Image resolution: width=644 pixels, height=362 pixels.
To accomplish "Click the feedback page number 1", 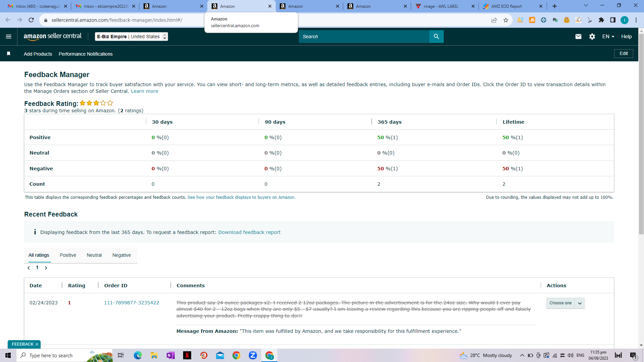I will click(x=37, y=267).
